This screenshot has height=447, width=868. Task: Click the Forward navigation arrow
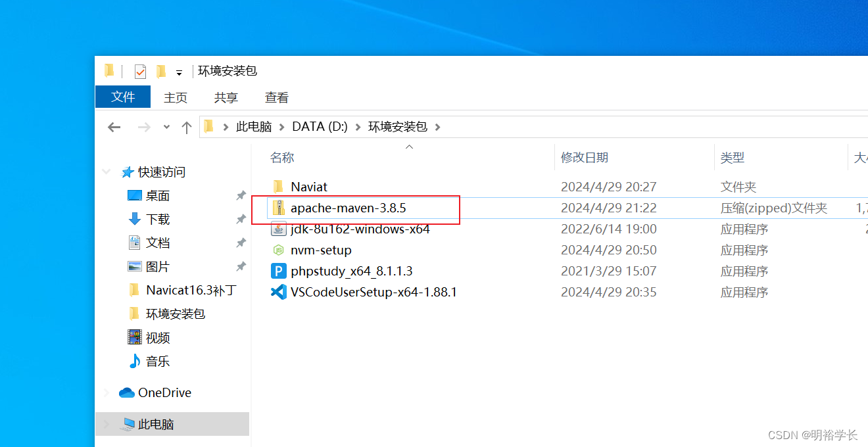pos(144,127)
